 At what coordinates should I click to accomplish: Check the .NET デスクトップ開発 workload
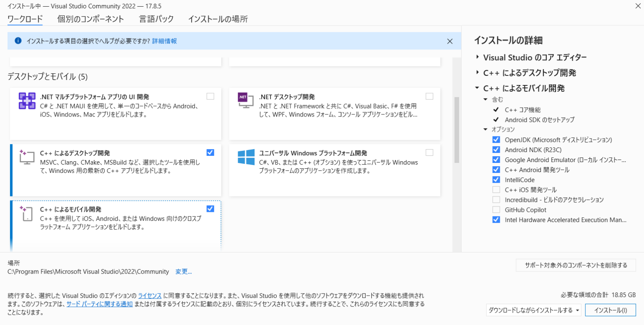[429, 96]
